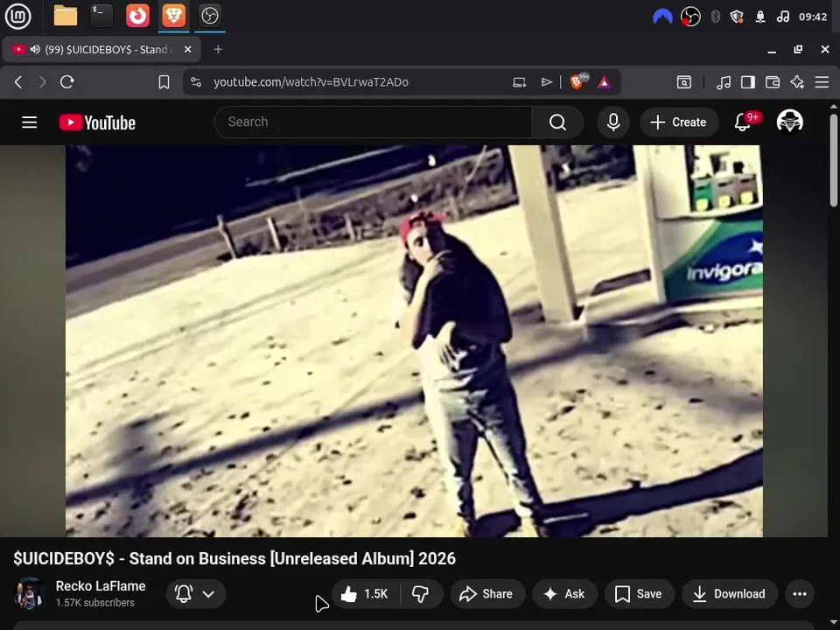View site settings icon in address bar

pos(196,82)
